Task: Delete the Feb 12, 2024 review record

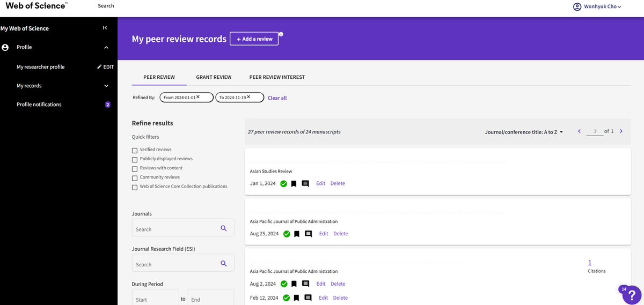Action: click(340, 297)
